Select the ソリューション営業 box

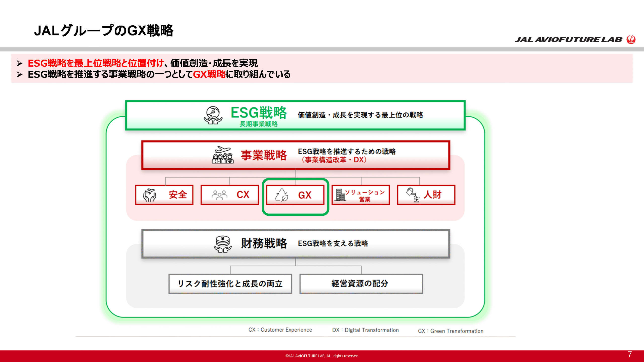tap(361, 195)
